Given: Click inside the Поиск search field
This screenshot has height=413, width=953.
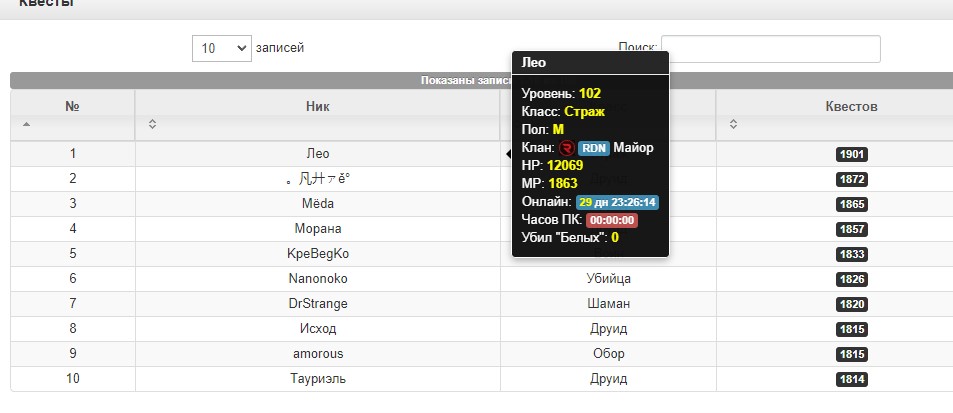Looking at the screenshot, I should coord(770,49).
